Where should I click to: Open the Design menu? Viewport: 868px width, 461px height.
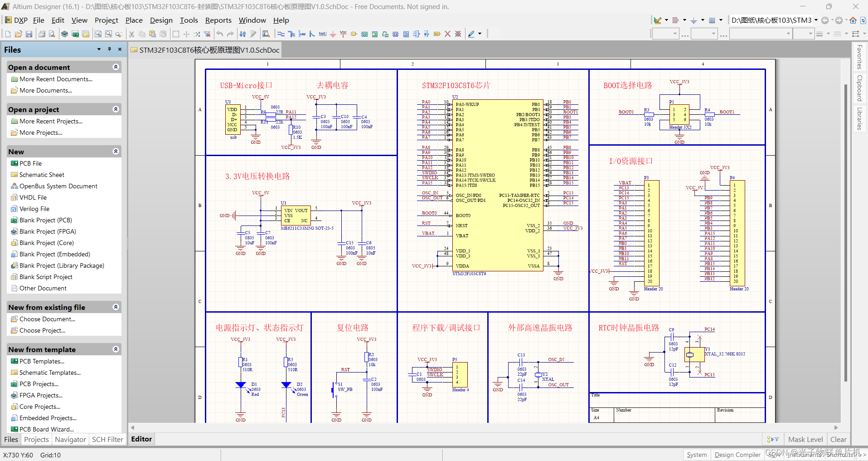pos(161,20)
